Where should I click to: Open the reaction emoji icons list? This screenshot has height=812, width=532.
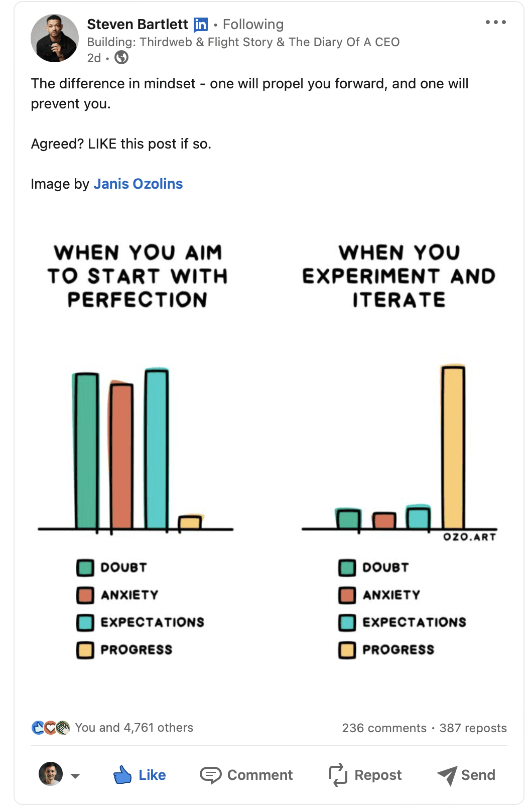point(50,728)
